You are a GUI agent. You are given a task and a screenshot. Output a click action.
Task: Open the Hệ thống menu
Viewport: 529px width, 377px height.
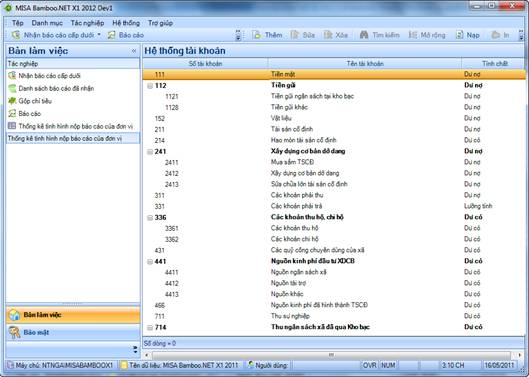(x=126, y=23)
